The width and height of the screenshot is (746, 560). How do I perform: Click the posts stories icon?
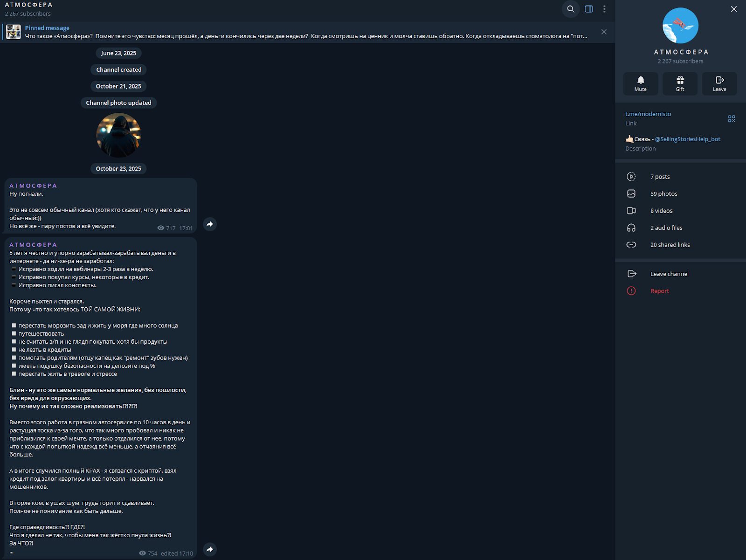point(631,177)
